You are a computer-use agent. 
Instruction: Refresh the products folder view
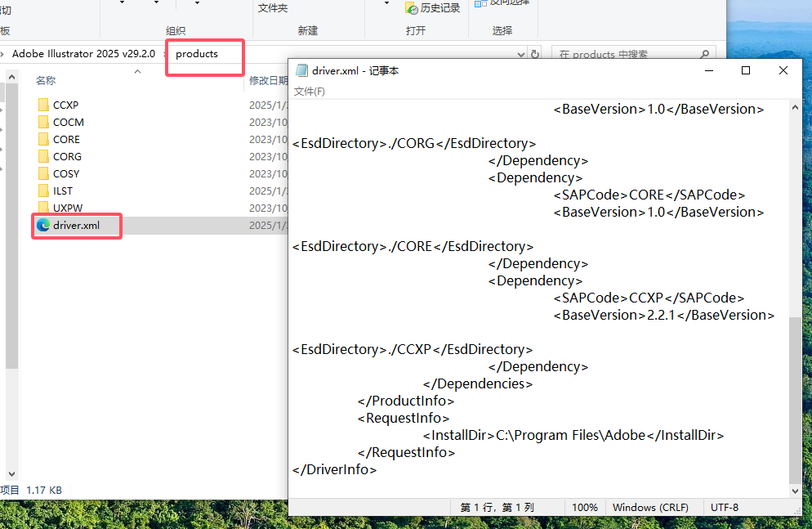[535, 54]
